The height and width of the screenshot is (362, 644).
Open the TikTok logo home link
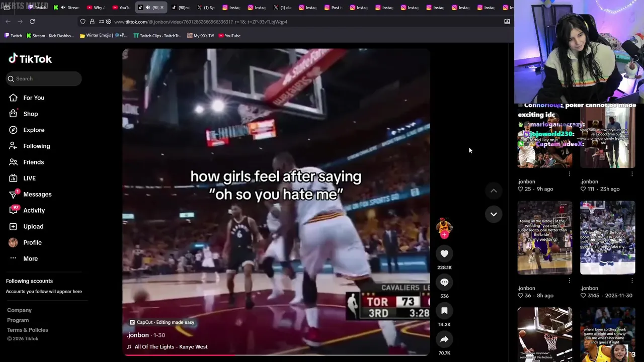tap(30, 59)
